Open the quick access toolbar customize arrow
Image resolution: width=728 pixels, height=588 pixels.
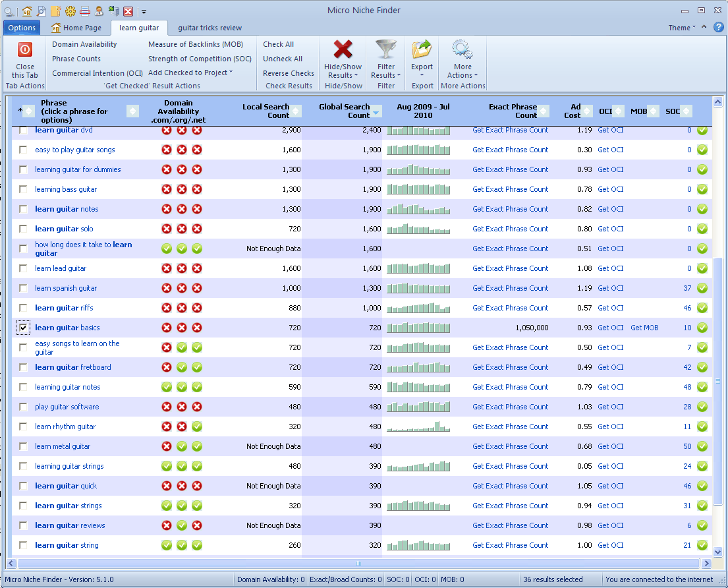[144, 12]
